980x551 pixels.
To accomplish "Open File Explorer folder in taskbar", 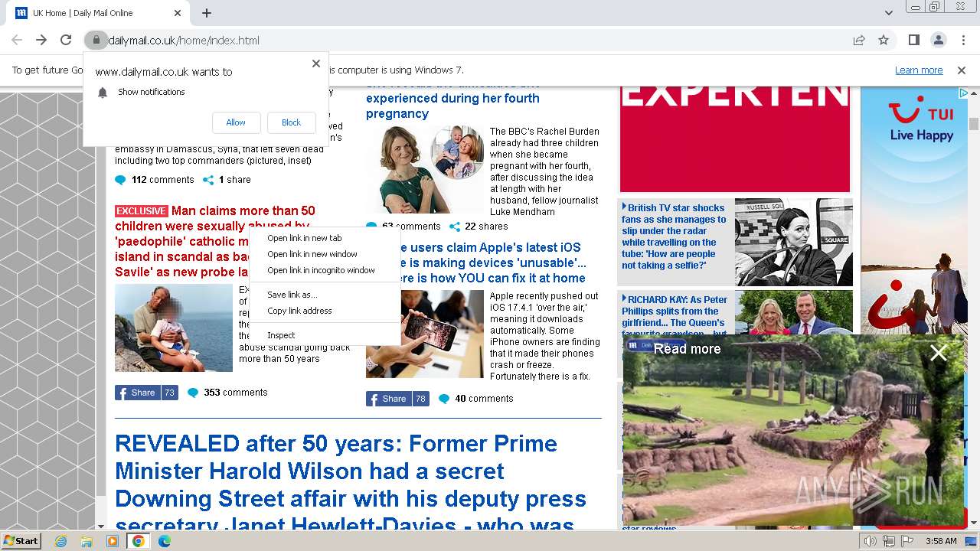I will coord(87,541).
